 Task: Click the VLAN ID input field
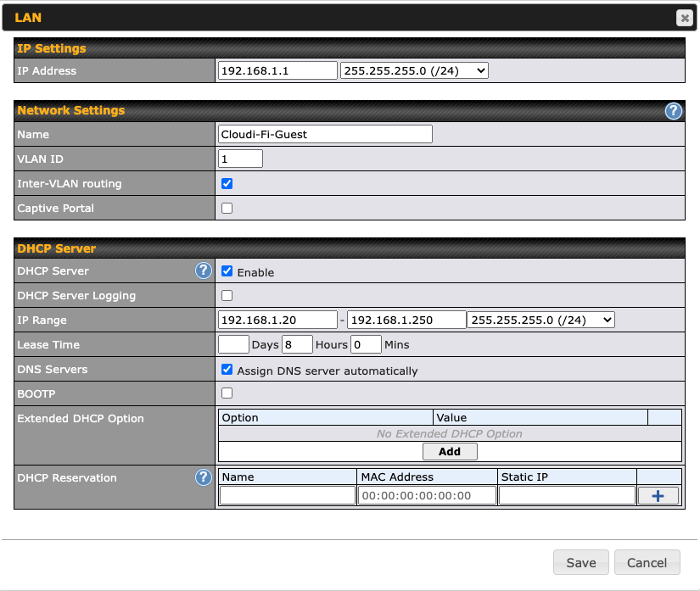[x=240, y=159]
